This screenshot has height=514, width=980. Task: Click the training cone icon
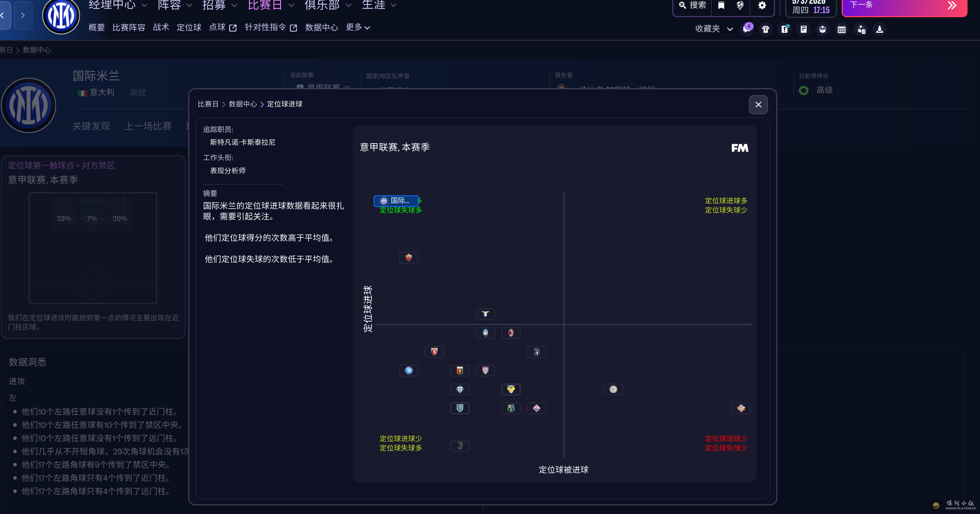point(879,29)
